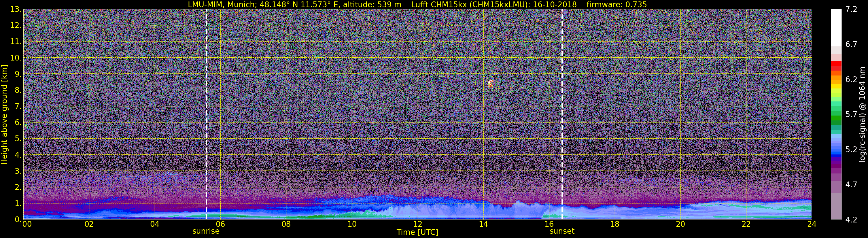Click the time axis tick label '12'
Screen dimensions: 868x238
[417, 224]
